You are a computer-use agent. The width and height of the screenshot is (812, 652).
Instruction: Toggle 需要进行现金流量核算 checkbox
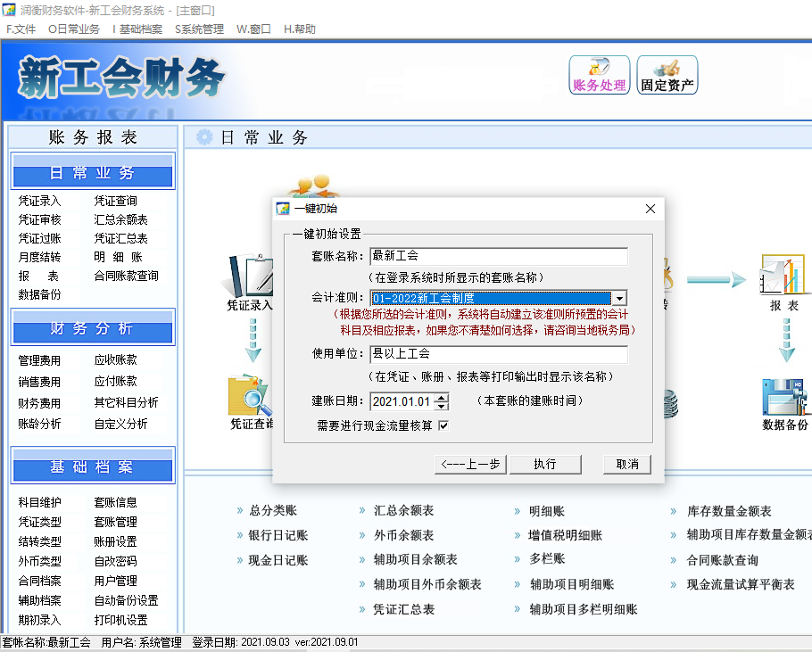coord(443,425)
